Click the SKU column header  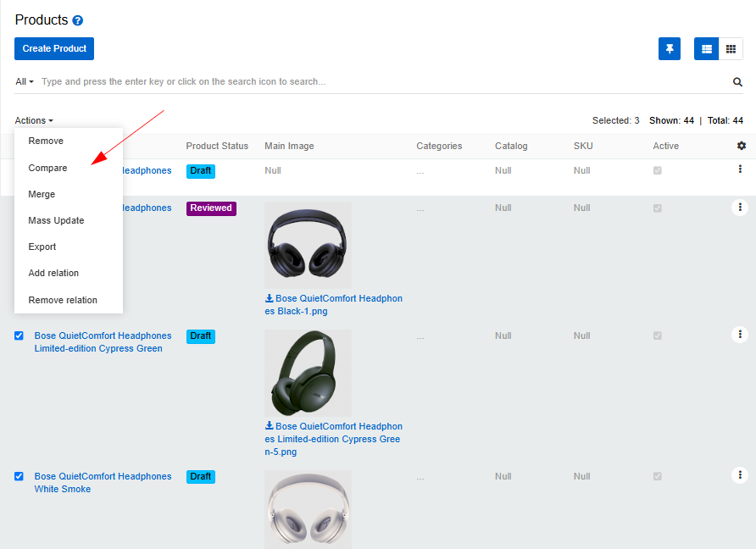point(583,146)
